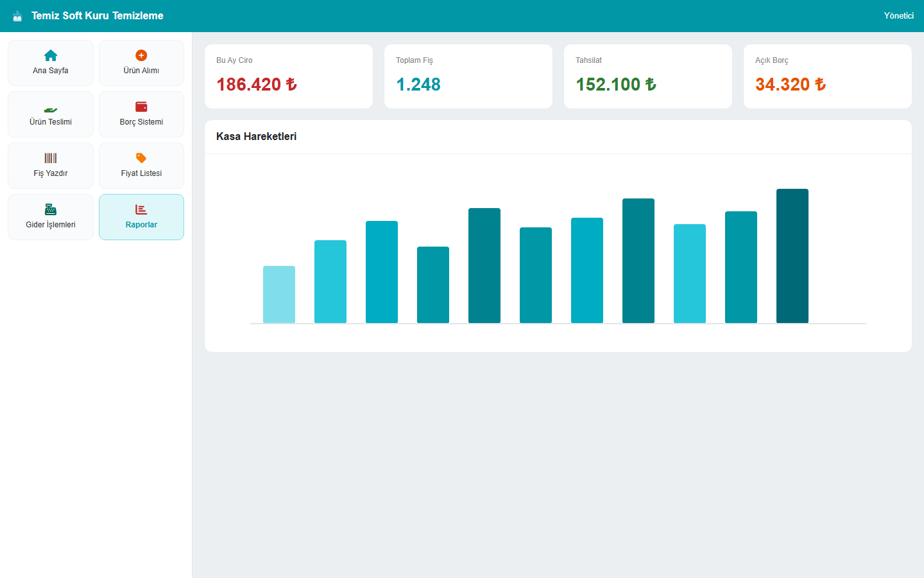
Task: Open the Yönetici user menu
Action: pos(898,15)
